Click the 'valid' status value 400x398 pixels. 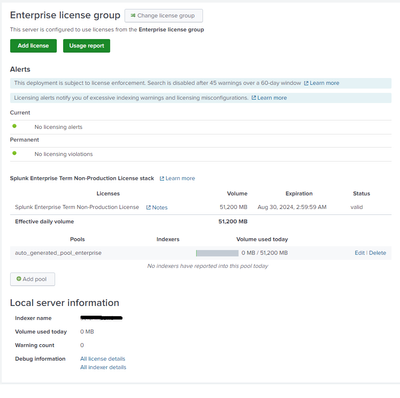[357, 207]
